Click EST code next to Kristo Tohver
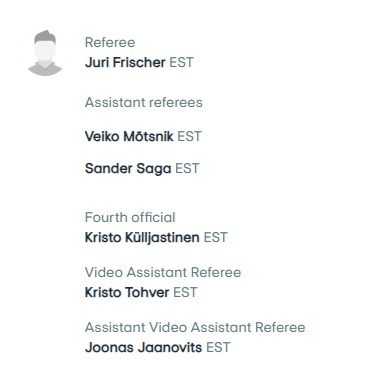This screenshot has width=366, height=373. tap(185, 292)
